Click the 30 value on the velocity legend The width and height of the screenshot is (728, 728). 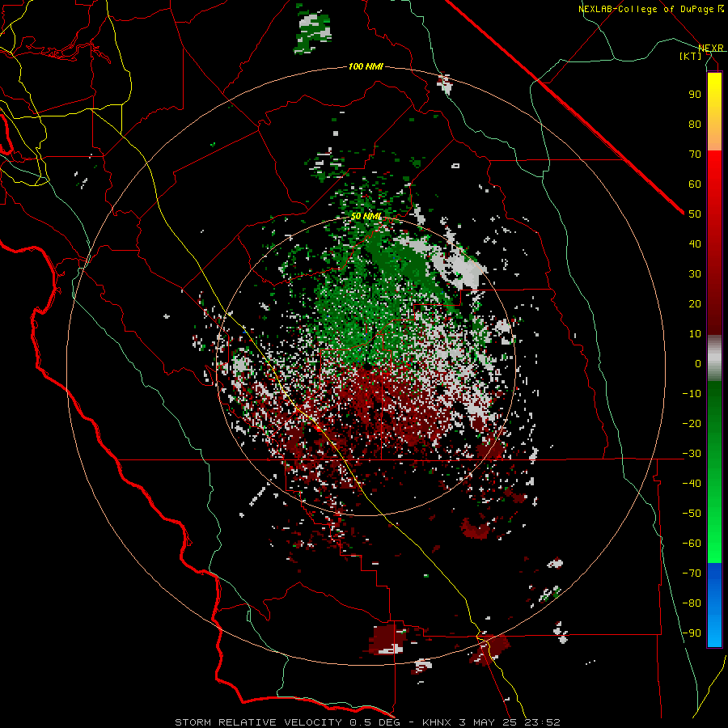point(695,274)
